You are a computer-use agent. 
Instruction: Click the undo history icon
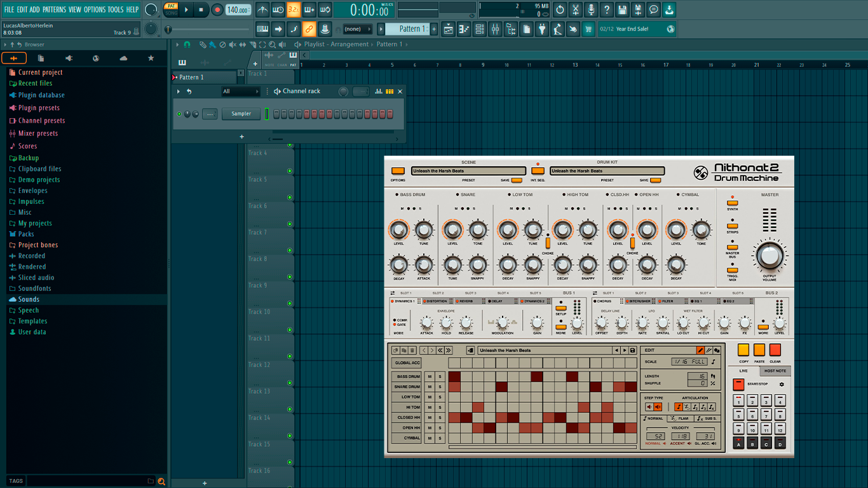560,10
